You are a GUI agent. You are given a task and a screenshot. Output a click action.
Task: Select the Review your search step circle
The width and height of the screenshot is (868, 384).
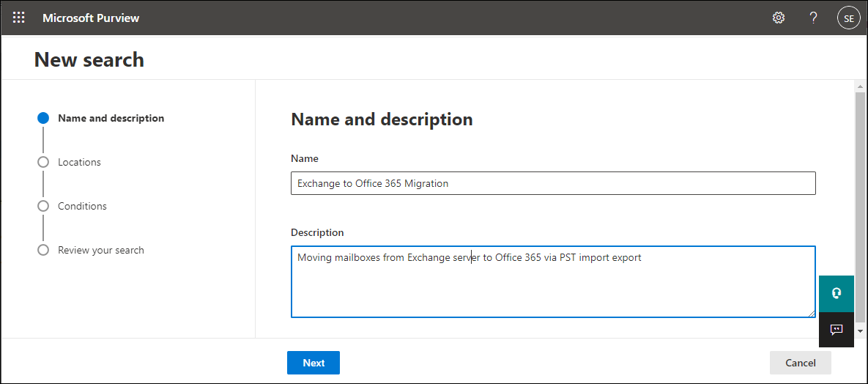click(x=43, y=250)
